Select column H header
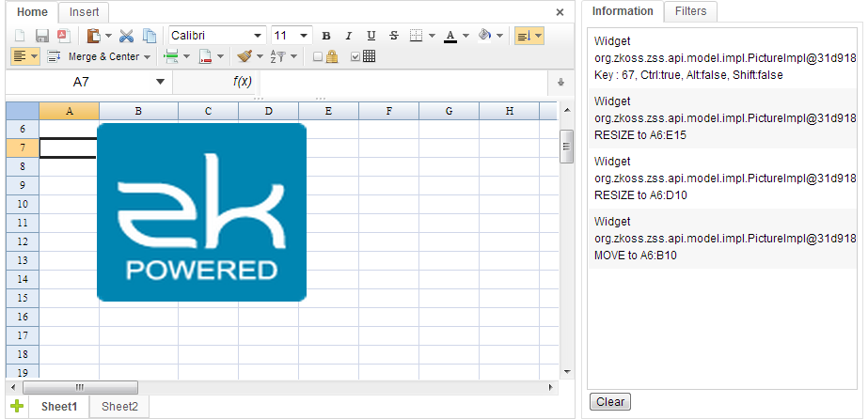The width and height of the screenshot is (868, 419). pos(510,111)
